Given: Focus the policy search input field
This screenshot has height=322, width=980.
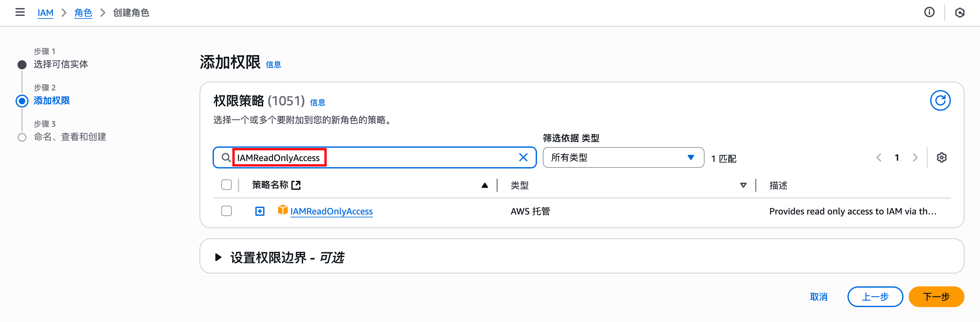Looking at the screenshot, I should (374, 157).
